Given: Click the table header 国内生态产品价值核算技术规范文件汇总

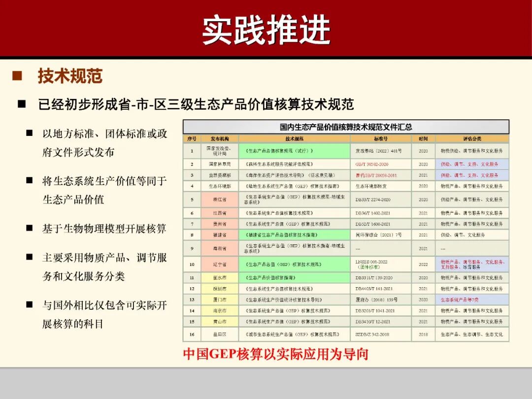Looking at the screenshot, I should [346, 127].
